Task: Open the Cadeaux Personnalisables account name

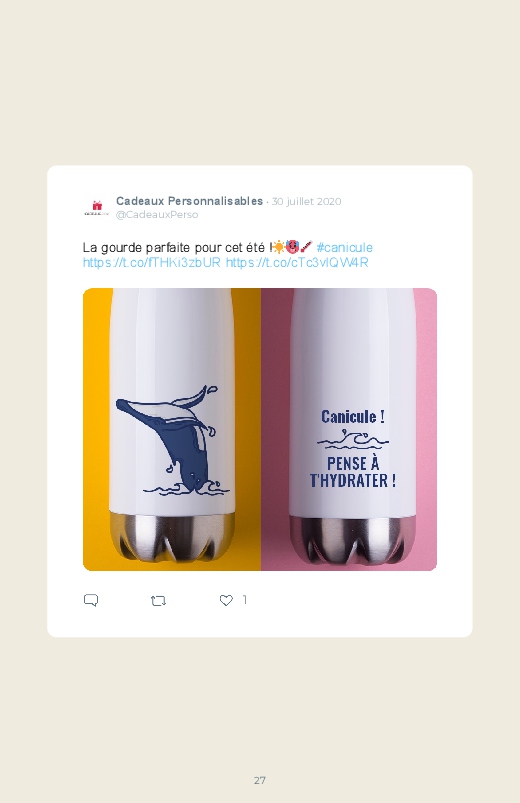Action: coord(189,201)
